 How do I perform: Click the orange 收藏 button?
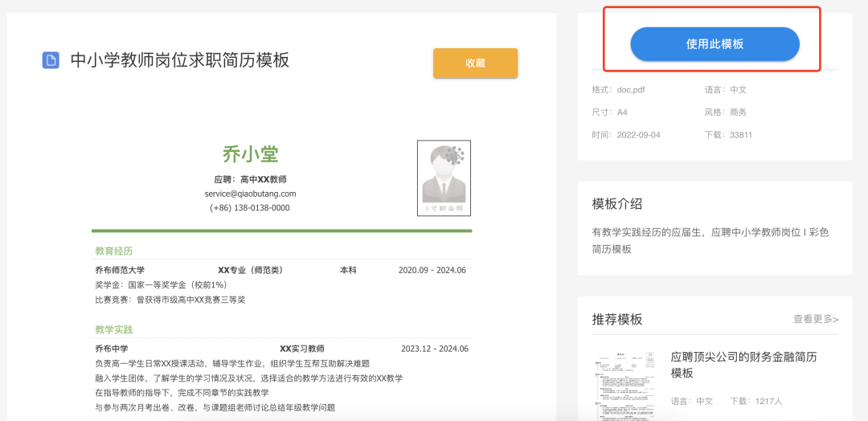[x=475, y=63]
